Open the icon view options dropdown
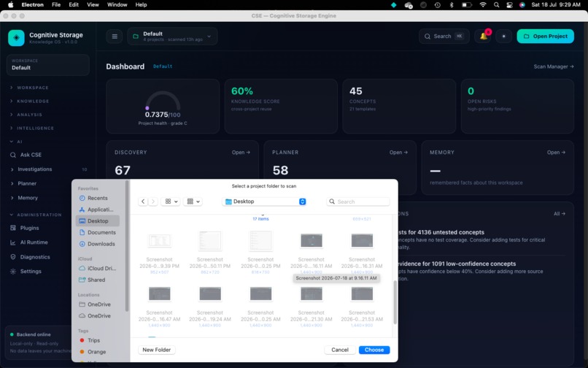The image size is (588, 368). click(x=171, y=202)
